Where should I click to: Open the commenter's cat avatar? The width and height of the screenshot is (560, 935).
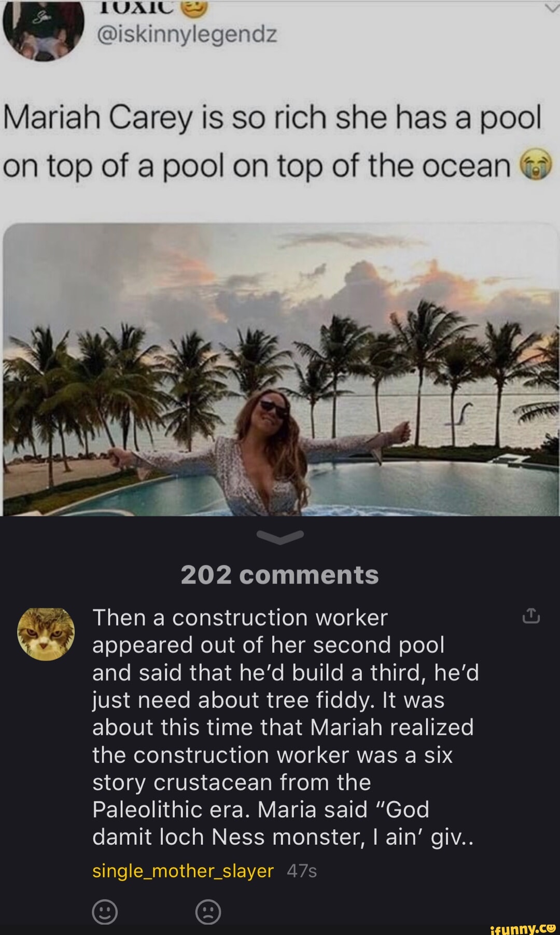coord(46,634)
